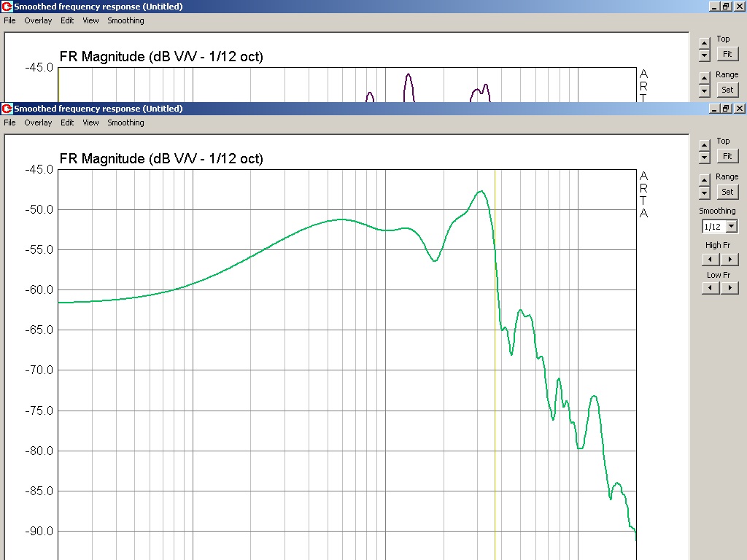
Task: Click front window title bar text
Action: pos(98,109)
